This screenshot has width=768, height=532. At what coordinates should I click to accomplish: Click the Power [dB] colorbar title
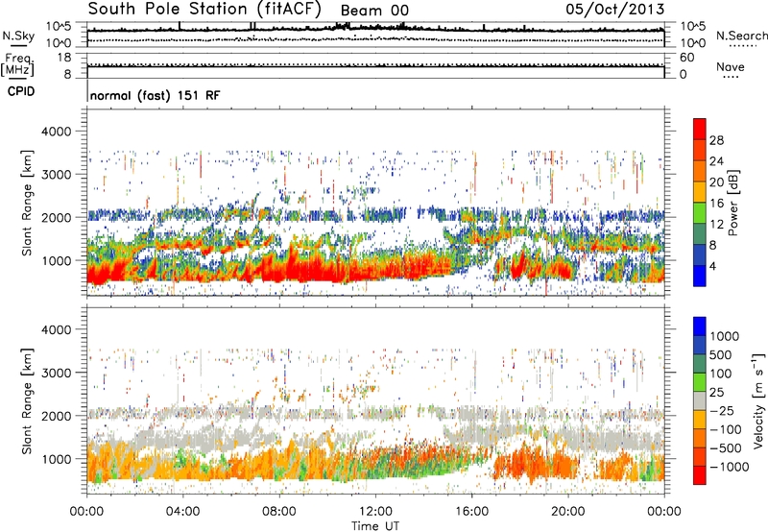733,203
